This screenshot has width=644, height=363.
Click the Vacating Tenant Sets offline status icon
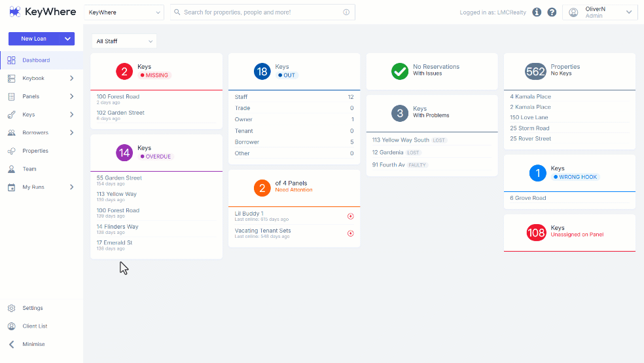point(350,233)
